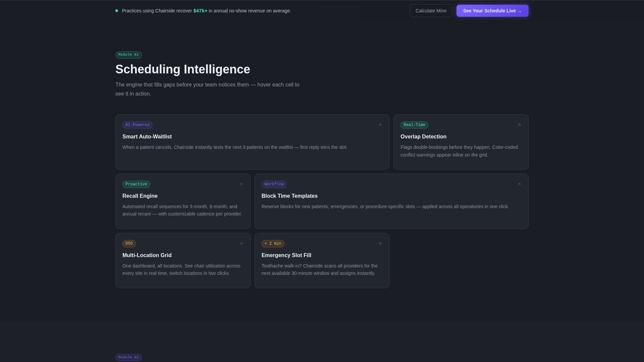Viewport: 644px width, 362px height.
Task: Click the Recall Engine description text
Action: 182,210
